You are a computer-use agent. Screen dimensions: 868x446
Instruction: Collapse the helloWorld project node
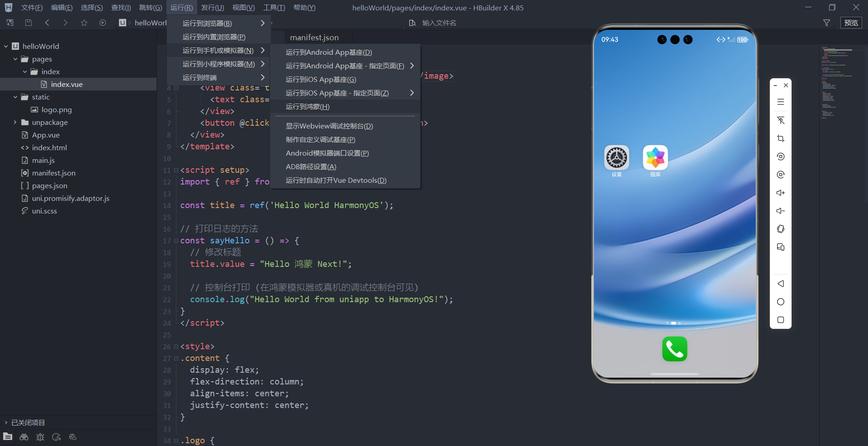point(6,46)
